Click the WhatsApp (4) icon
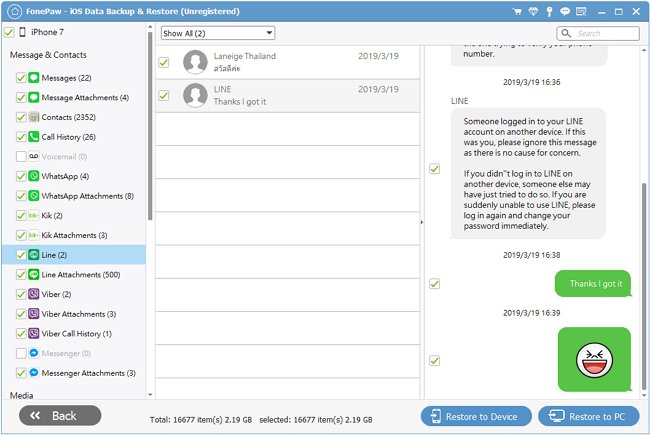The image size is (650, 436). pos(34,176)
